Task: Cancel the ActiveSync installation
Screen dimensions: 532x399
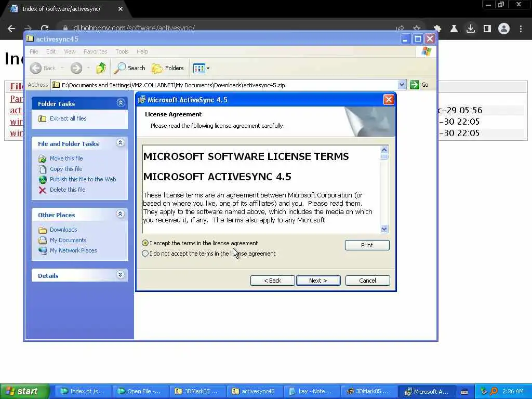Action: pyautogui.click(x=367, y=281)
